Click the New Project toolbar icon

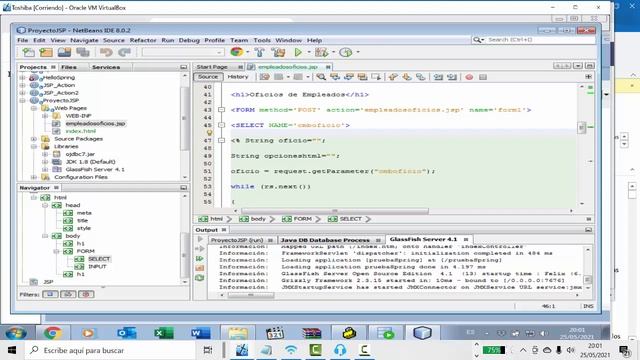coord(46,52)
